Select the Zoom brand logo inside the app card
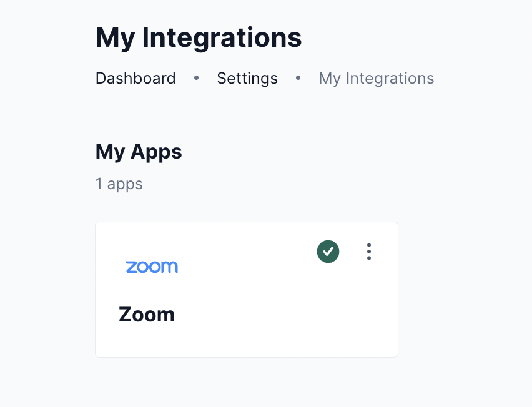Image resolution: width=532 pixels, height=407 pixels. [152, 267]
